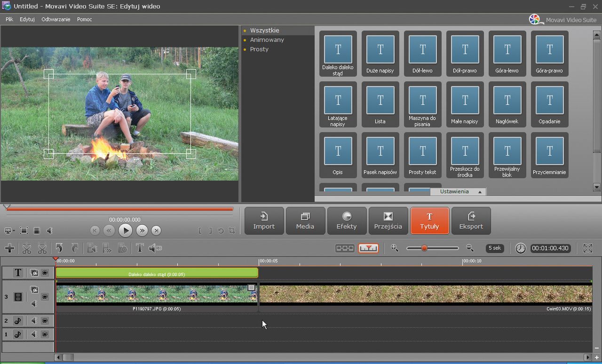Rewind playback with the double-left button
The width and height of the screenshot is (602, 364).
point(109,230)
